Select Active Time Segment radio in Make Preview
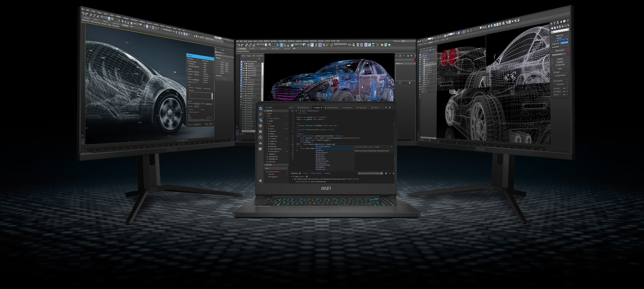The height and width of the screenshot is (289, 644). pos(188,61)
